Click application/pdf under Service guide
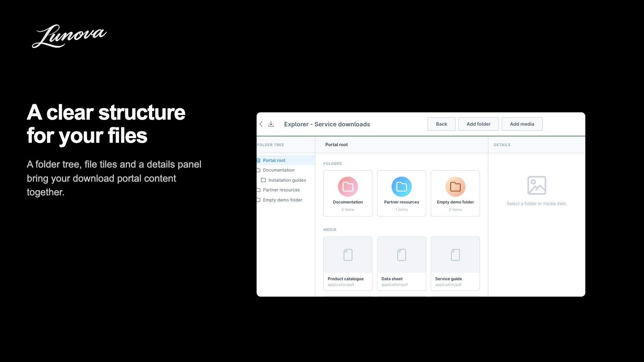 coord(448,285)
